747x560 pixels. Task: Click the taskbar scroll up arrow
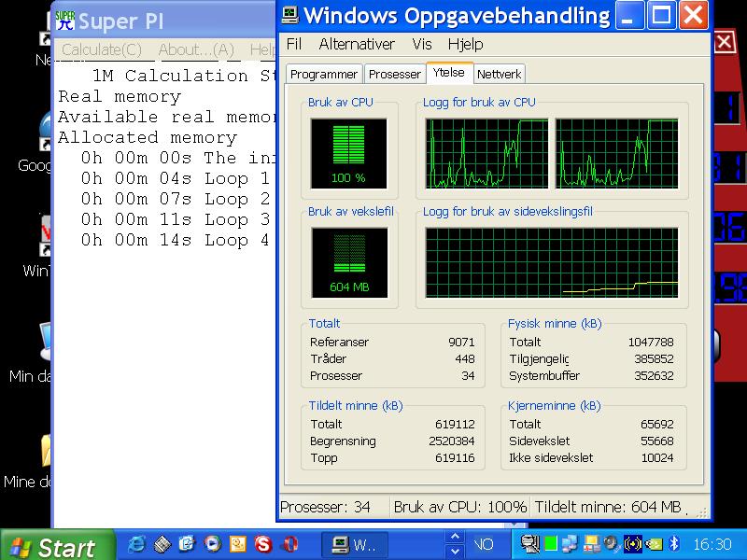click(x=455, y=538)
